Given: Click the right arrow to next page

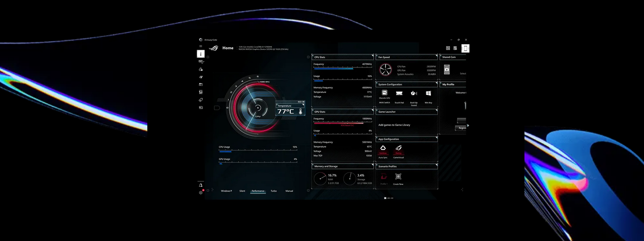Looking at the screenshot, I should pos(468,126).
